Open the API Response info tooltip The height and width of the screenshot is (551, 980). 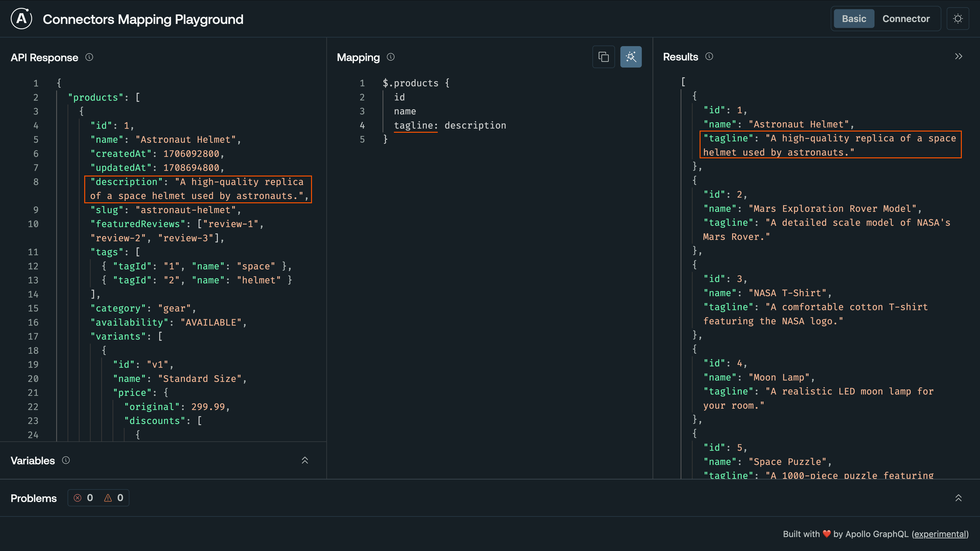point(89,57)
